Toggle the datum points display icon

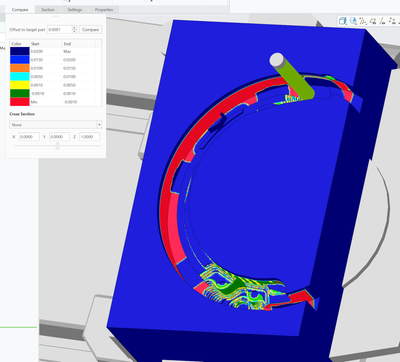pyautogui.click(x=392, y=21)
